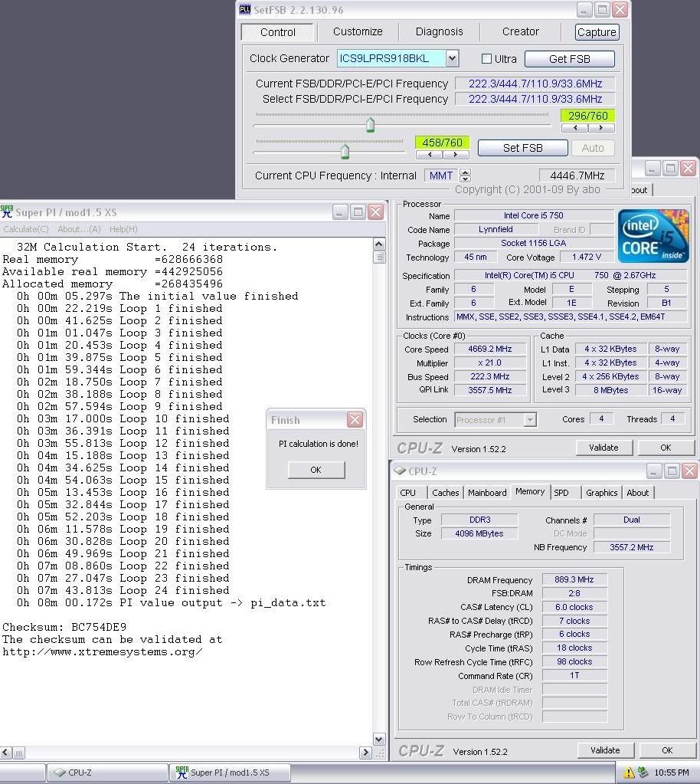
Task: Decrease 296/760 with its left arrow
Action: click(575, 128)
